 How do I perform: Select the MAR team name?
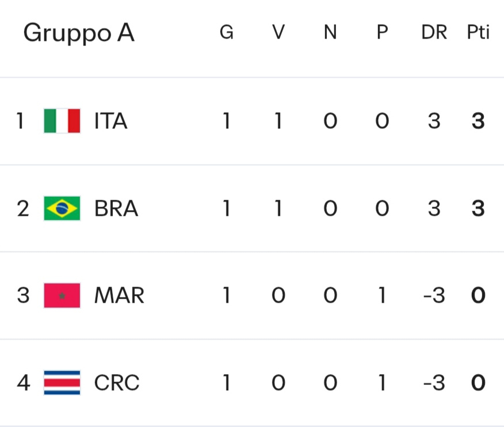pos(119,296)
